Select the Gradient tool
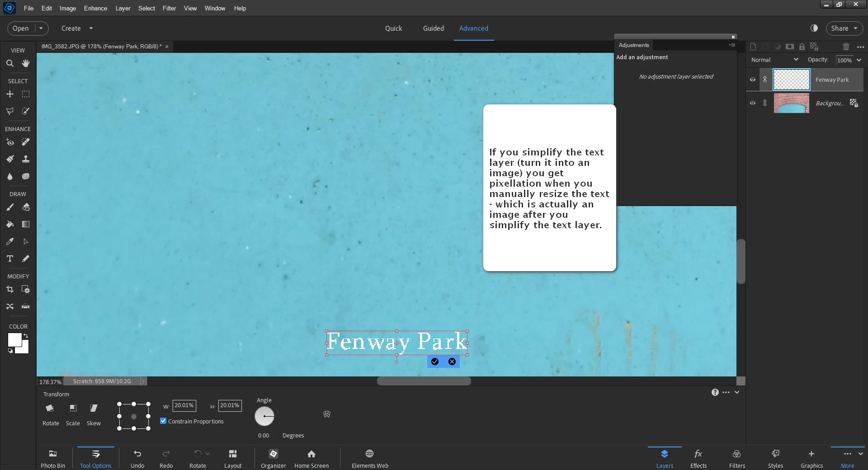Viewport: 868px width, 470px height. tap(26, 224)
